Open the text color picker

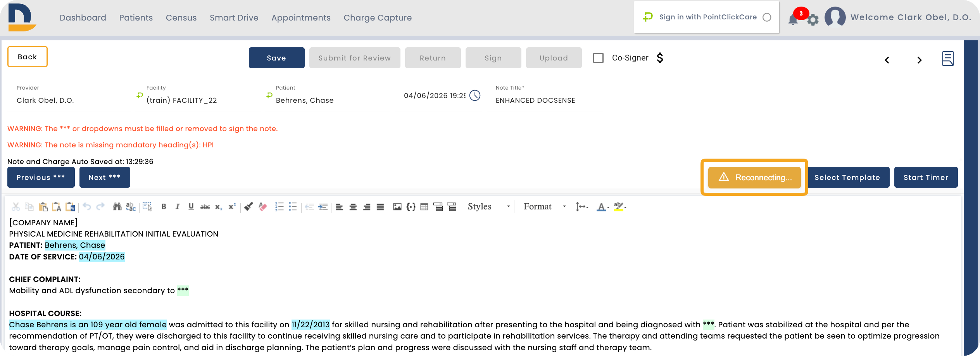coord(603,207)
